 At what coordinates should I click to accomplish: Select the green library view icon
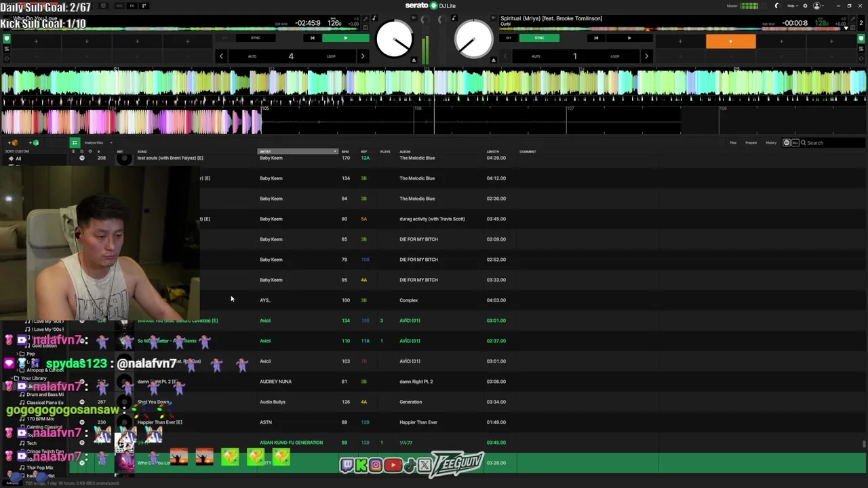[75, 143]
